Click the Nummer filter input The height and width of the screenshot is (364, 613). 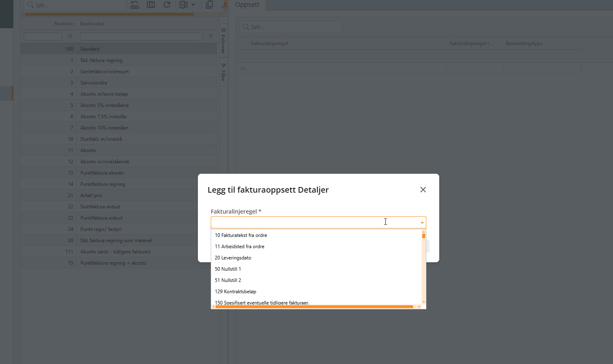pos(43,37)
